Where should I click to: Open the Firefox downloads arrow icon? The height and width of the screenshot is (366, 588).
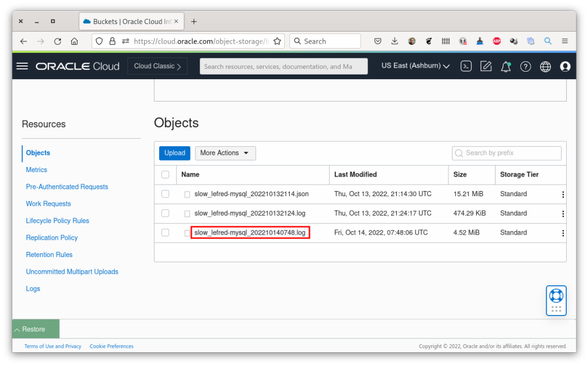[394, 41]
